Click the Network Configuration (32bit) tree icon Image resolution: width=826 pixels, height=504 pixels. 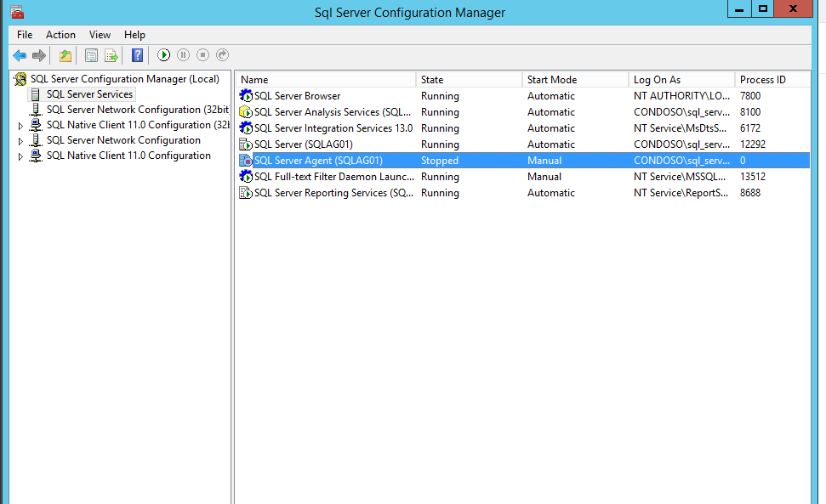click(36, 110)
